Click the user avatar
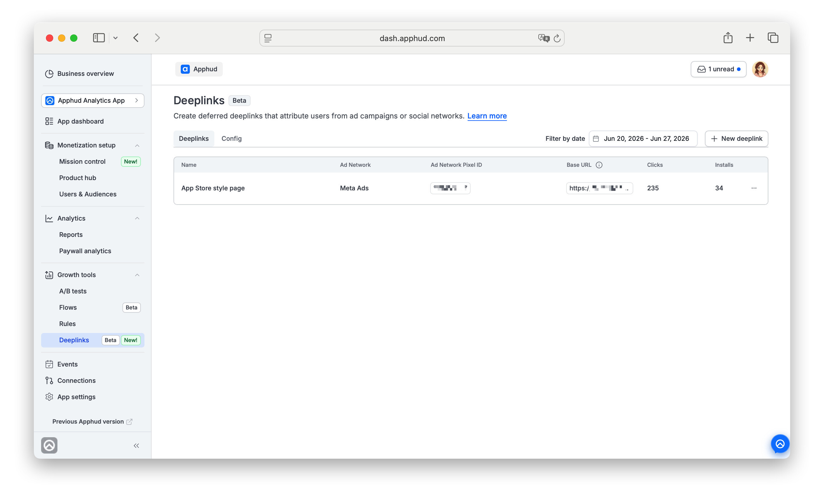Image resolution: width=824 pixels, height=504 pixels. 760,69
